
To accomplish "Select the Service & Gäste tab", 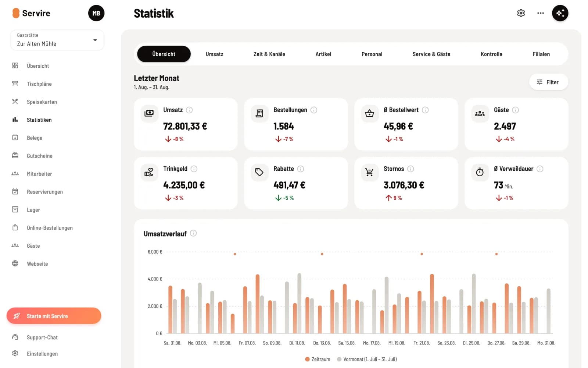I will 431,54.
